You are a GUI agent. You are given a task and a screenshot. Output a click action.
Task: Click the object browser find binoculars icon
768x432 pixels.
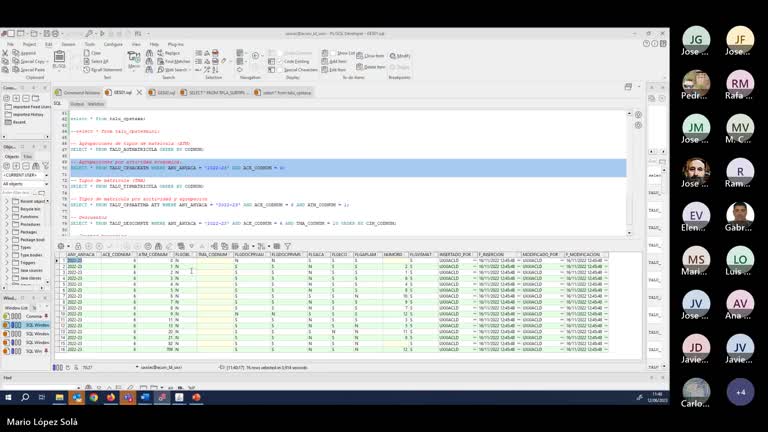(36, 166)
